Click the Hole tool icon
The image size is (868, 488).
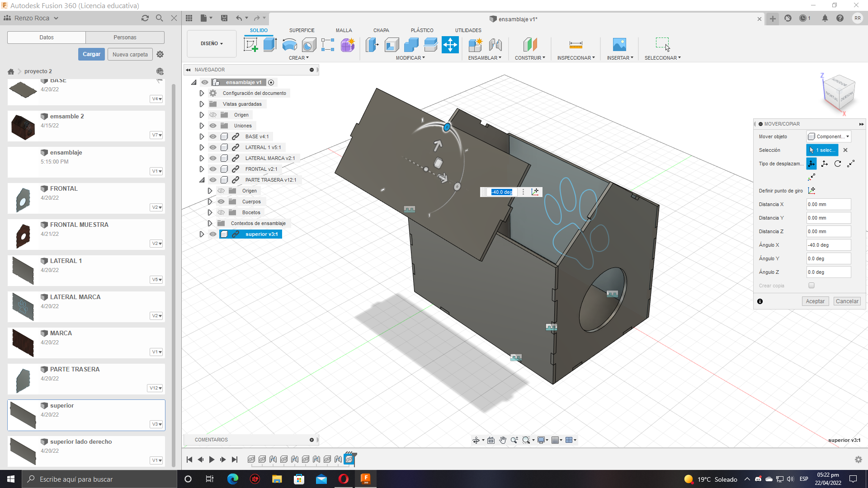click(309, 45)
